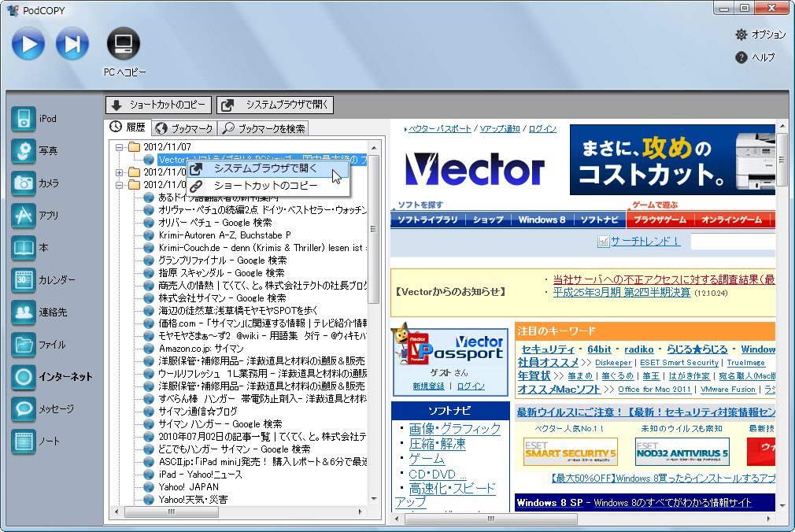The height and width of the screenshot is (532, 795).
Task: Select history entry オリバー ペチュ - Google 検索
Action: coord(215,223)
